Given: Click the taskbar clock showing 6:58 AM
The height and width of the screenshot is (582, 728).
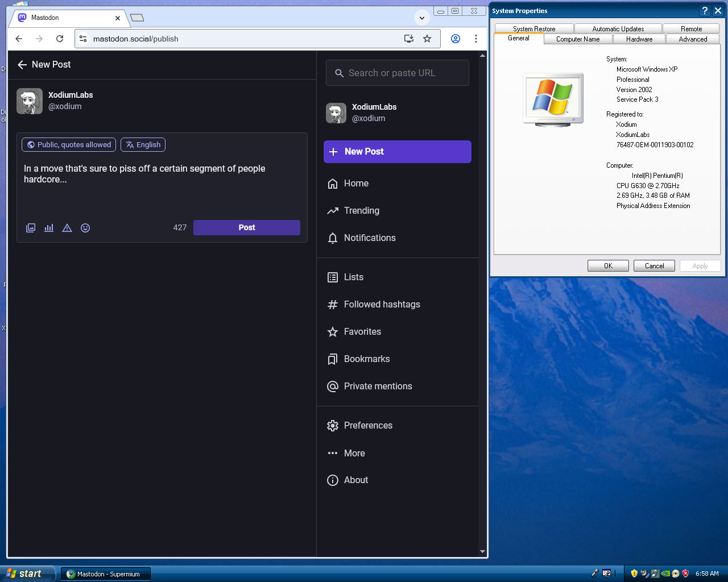Looking at the screenshot, I should click(x=707, y=573).
